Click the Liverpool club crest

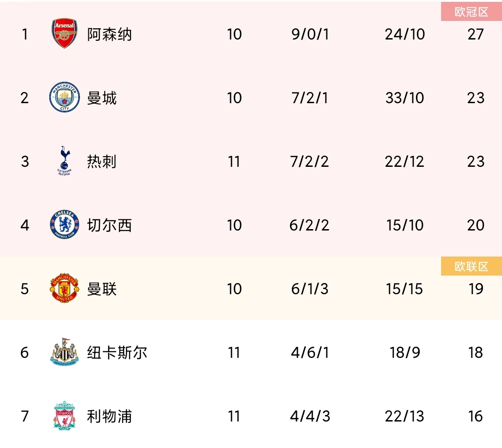coord(64,415)
